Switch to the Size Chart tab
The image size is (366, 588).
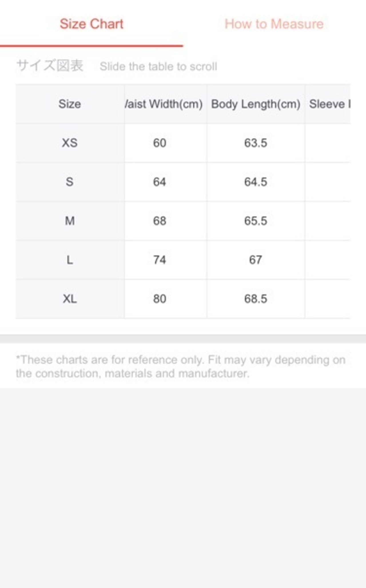tap(91, 24)
